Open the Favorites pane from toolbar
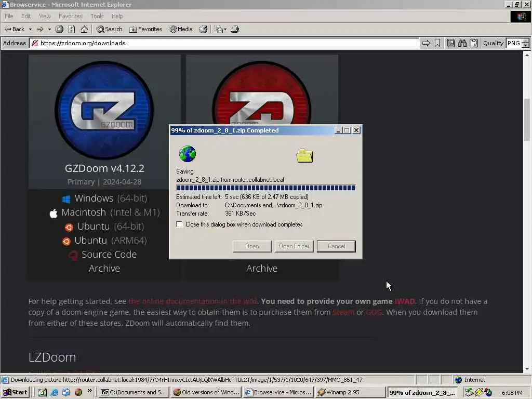Viewport: 532px width, 399px height. (145, 29)
